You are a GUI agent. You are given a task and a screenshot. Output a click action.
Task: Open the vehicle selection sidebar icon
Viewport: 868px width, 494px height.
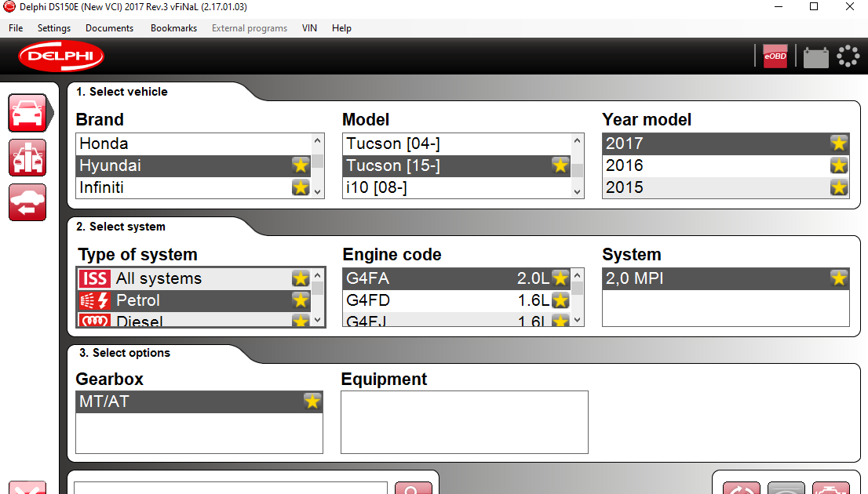pyautogui.click(x=27, y=113)
